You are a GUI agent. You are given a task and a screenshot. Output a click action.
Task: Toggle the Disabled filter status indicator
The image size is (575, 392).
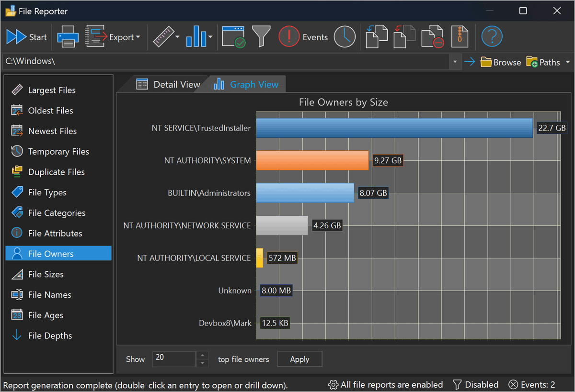(x=475, y=384)
